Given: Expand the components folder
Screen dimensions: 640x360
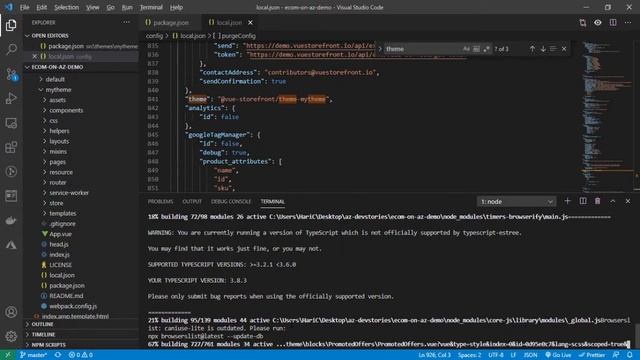Looking at the screenshot, I should tap(66, 110).
